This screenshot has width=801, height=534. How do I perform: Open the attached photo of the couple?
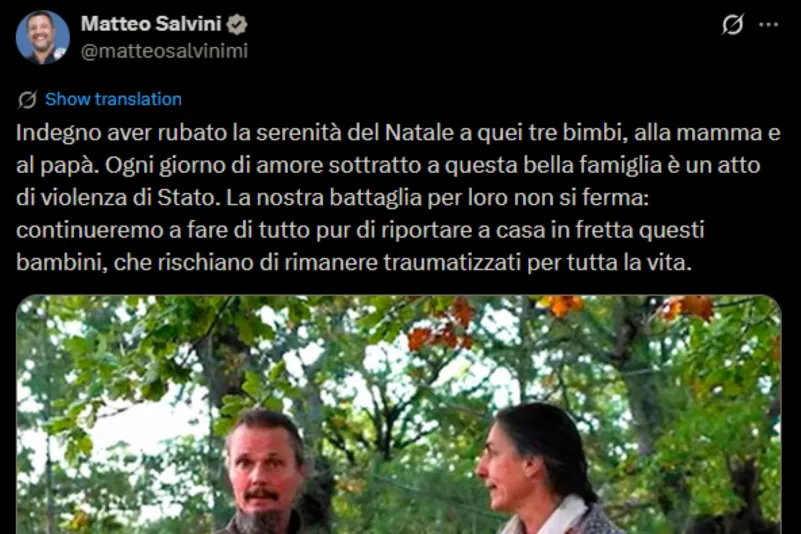pyautogui.click(x=398, y=414)
